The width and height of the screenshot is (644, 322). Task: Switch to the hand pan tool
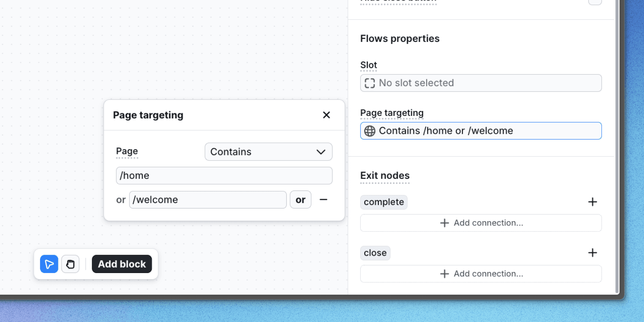pos(70,264)
